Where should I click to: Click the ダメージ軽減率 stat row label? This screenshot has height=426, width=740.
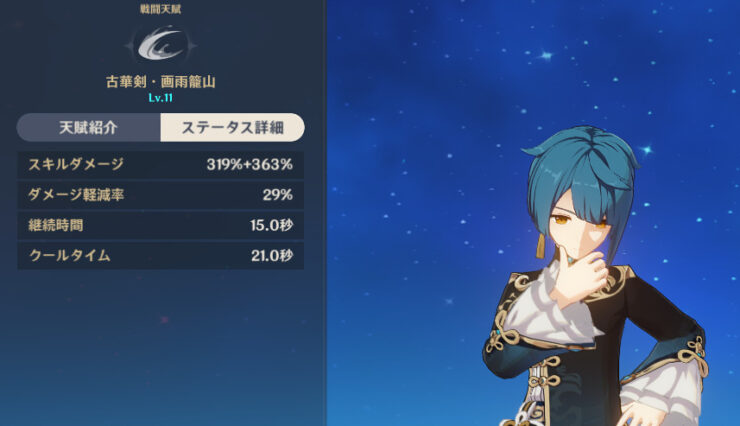point(76,194)
